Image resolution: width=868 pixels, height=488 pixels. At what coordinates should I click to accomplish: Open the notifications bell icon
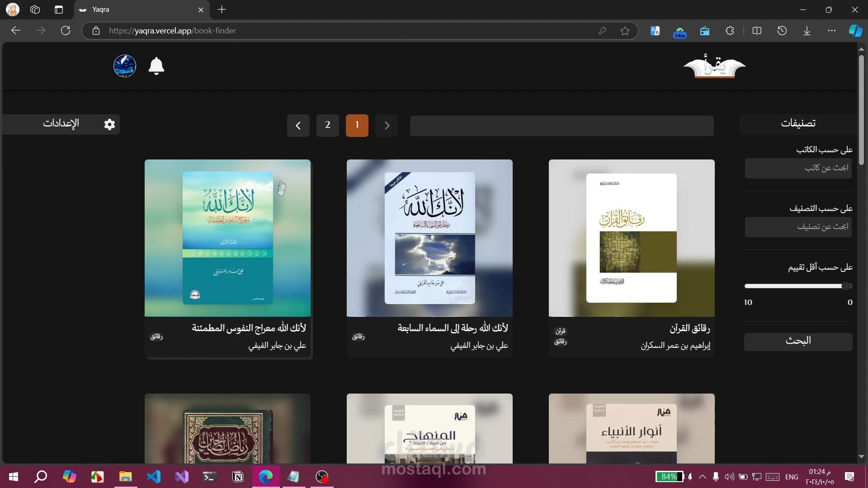pos(156,66)
